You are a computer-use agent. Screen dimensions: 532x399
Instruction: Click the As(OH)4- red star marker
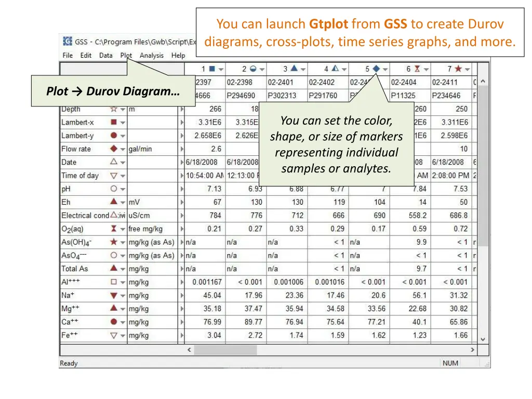coord(114,242)
